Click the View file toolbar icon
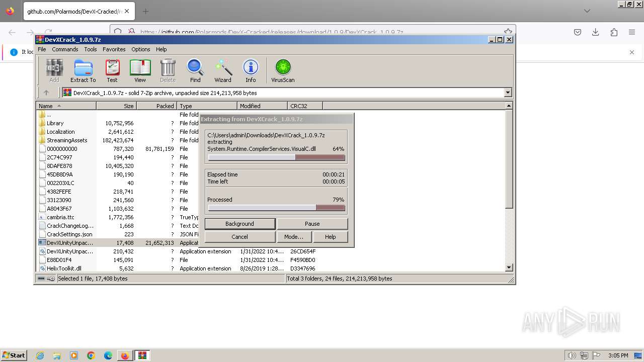The width and height of the screenshot is (644, 362). (x=140, y=70)
